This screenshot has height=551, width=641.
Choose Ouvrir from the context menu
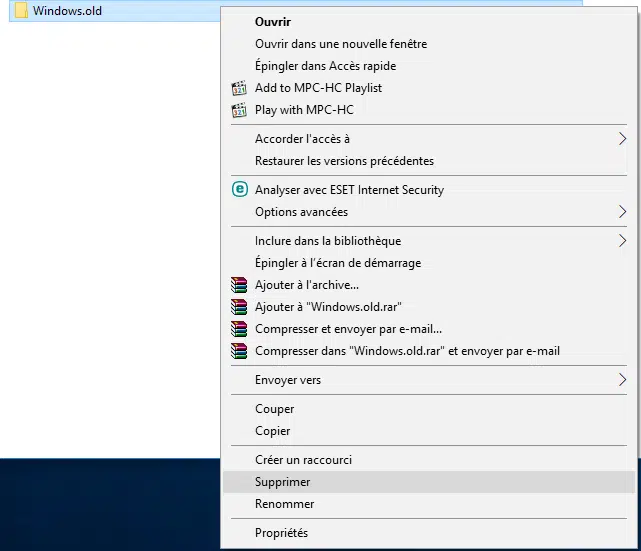429,22
